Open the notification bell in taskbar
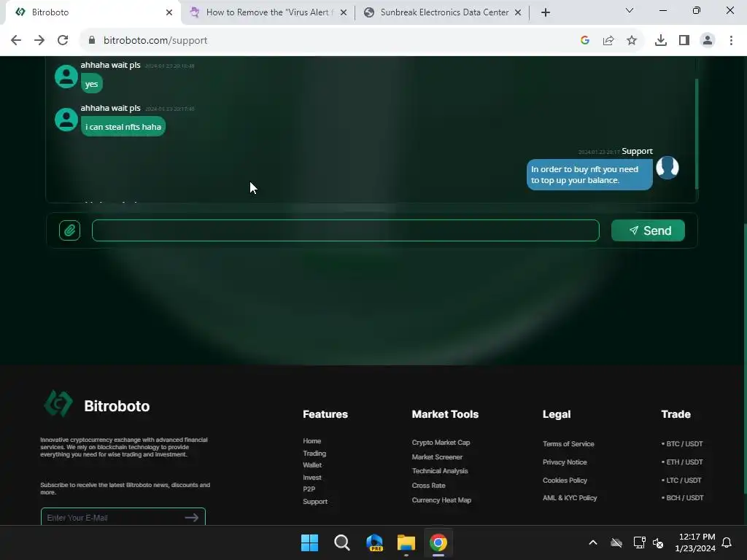 tap(727, 542)
